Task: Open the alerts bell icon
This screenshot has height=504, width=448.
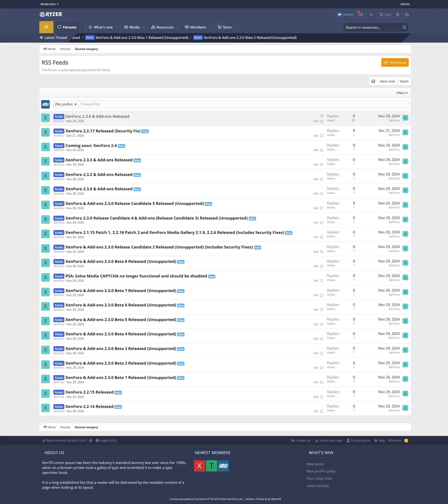Action: tap(371, 15)
